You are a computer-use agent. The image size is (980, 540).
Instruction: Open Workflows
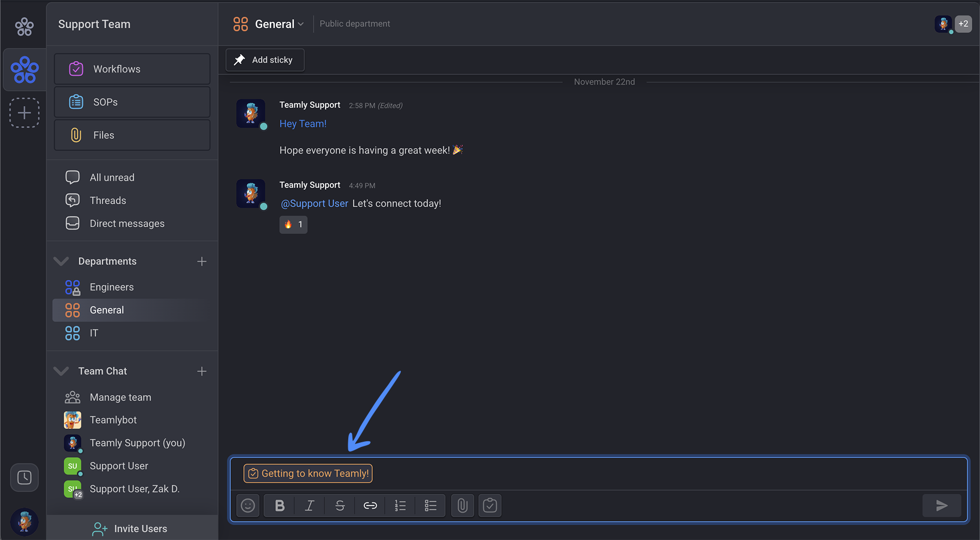132,69
